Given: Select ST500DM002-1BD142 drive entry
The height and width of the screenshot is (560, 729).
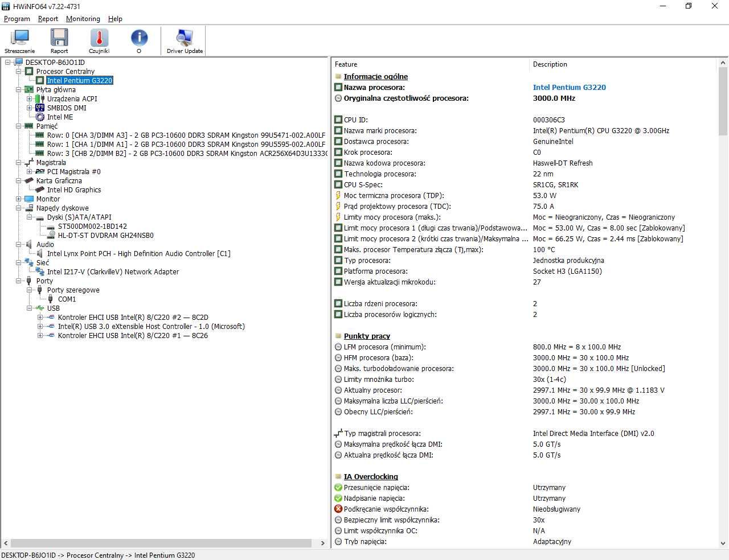Looking at the screenshot, I should pos(92,226).
